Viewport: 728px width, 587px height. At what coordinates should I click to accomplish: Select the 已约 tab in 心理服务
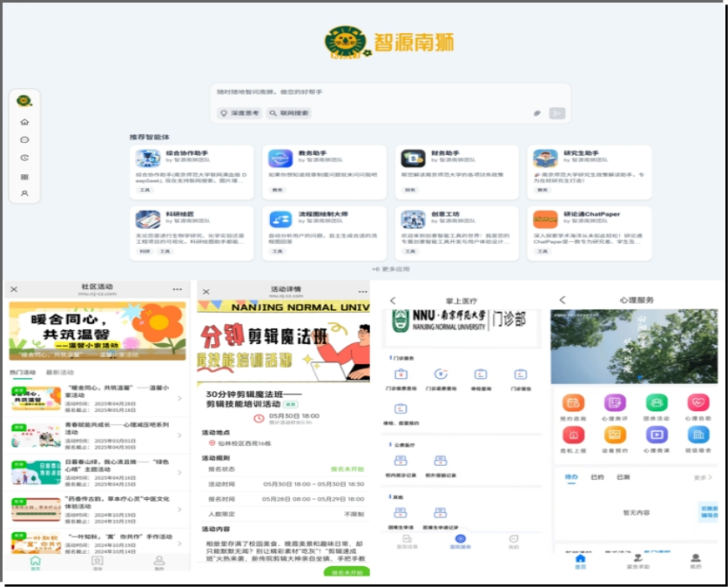click(x=597, y=477)
